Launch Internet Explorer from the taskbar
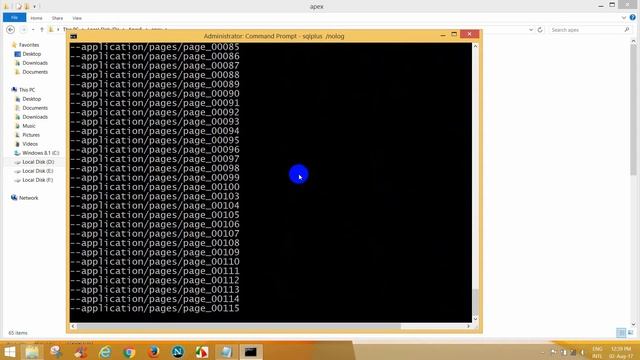Viewport: 640px width, 360px height. pos(105,352)
